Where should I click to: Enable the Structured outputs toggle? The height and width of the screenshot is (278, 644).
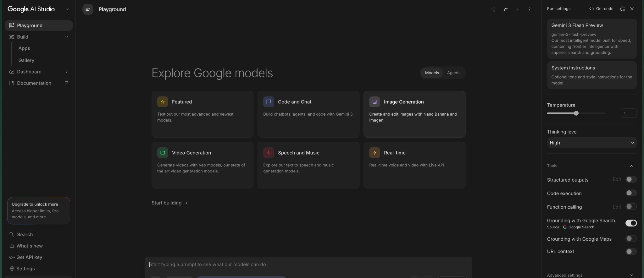coord(631,179)
